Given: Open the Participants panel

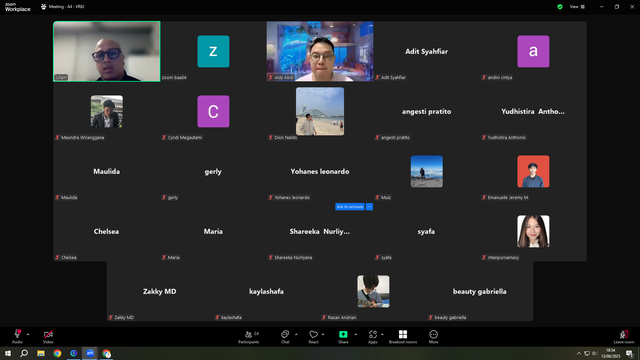Looking at the screenshot, I should (x=249, y=337).
